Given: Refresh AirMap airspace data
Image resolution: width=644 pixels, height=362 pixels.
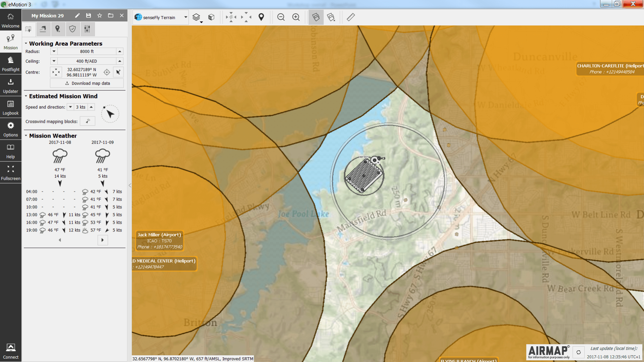Looking at the screenshot, I should click(x=578, y=352).
